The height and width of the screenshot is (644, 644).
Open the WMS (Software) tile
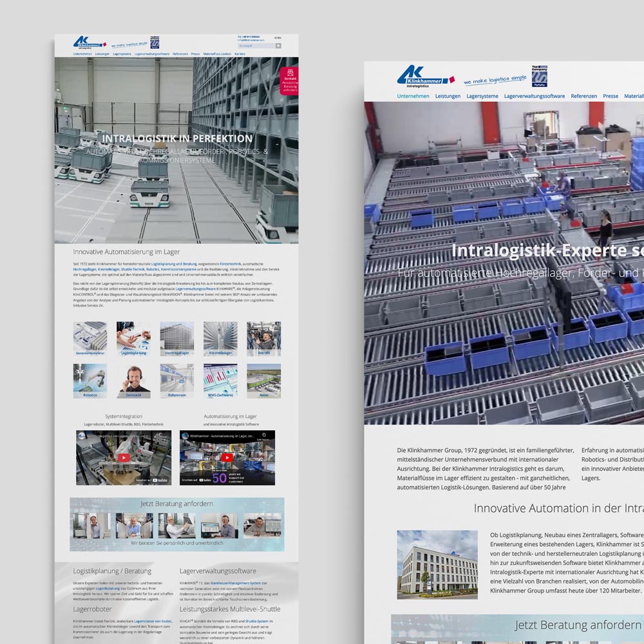coord(220,381)
